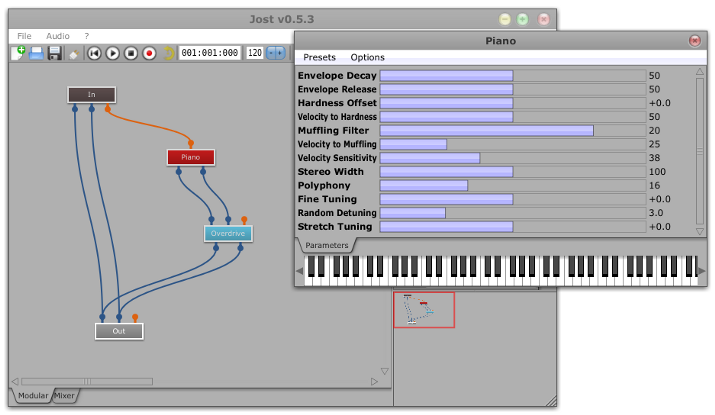Viewport: 715px width, 415px height.
Task: Click the graph canvas left scroll arrow
Action: pos(15,381)
